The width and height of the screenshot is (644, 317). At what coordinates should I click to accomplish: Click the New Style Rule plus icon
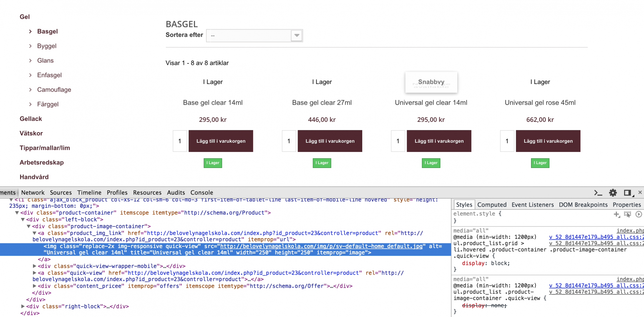(616, 214)
